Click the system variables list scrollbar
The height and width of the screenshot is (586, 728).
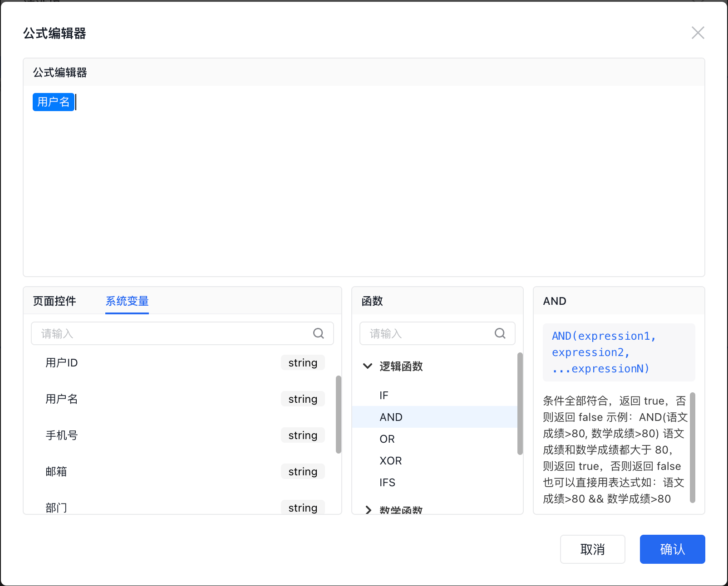click(x=338, y=414)
